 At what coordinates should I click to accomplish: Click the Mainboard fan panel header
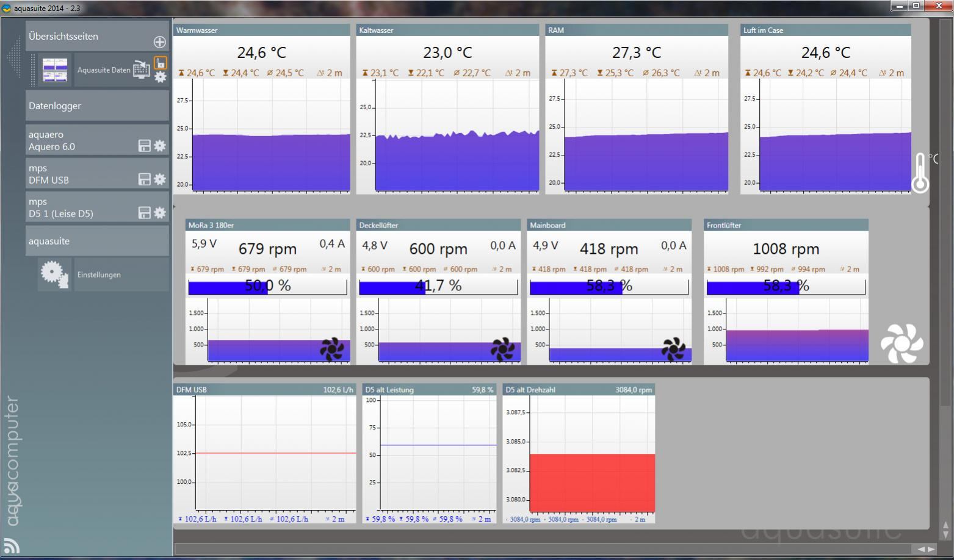[609, 225]
